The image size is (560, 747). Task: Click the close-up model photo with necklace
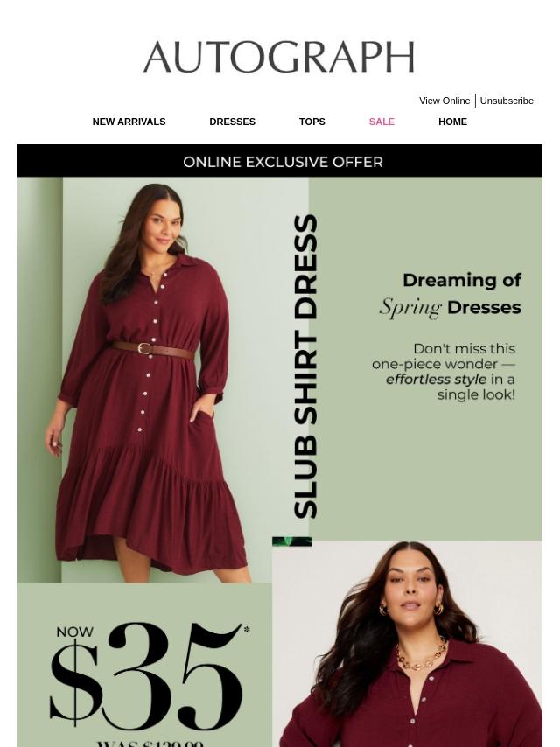[407, 644]
